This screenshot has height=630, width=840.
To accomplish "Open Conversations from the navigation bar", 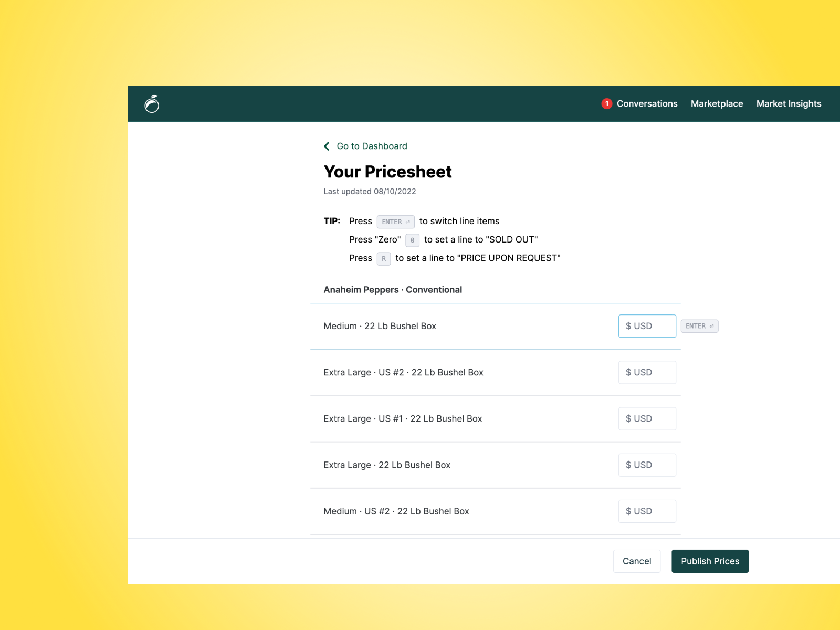I will (x=647, y=103).
